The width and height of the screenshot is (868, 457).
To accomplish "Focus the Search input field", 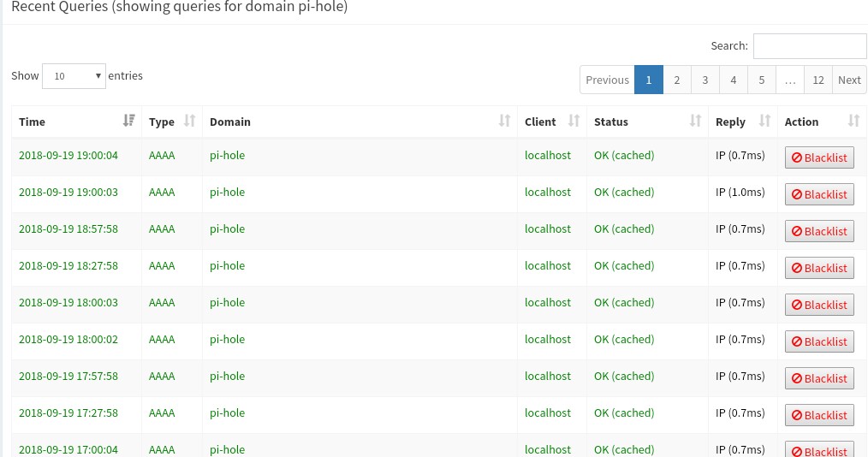I will [809, 46].
